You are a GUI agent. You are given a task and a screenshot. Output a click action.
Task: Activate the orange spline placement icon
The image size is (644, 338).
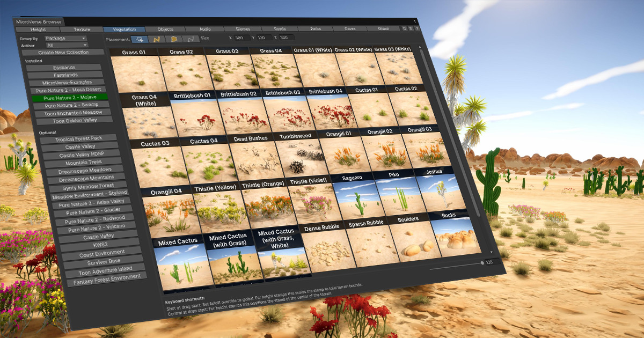157,39
